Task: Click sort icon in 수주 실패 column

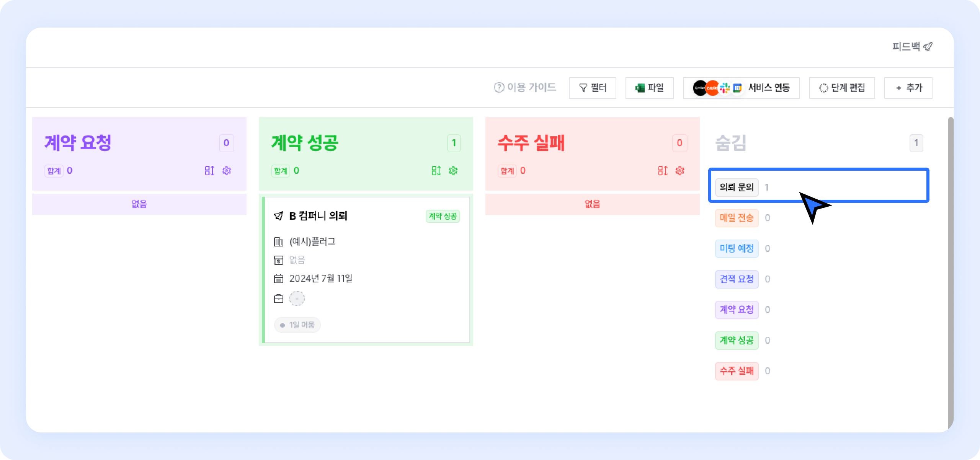Action: point(663,171)
